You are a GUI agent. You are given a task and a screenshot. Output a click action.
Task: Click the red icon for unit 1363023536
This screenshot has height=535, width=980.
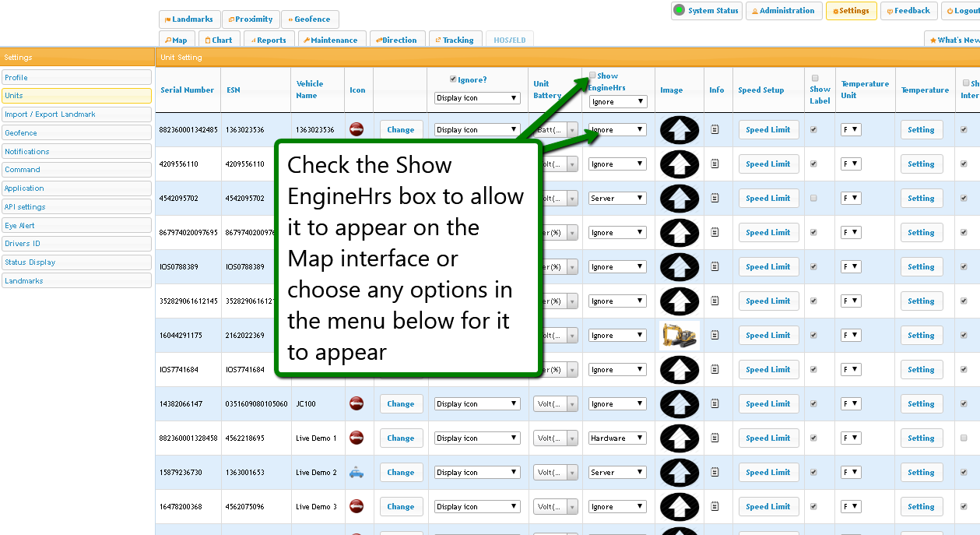pos(357,129)
